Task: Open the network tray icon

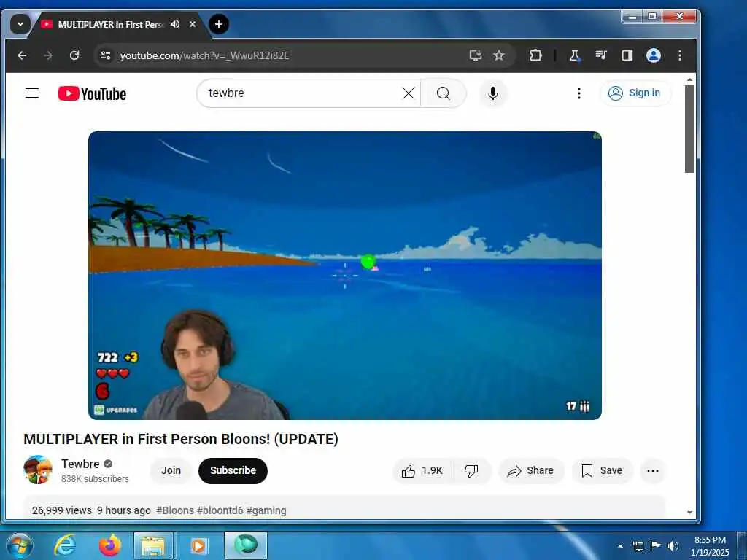Action: pos(638,546)
